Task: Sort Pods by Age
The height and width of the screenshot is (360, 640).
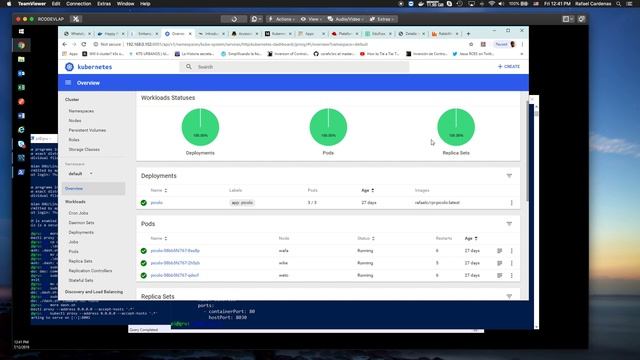Action: 471,238
